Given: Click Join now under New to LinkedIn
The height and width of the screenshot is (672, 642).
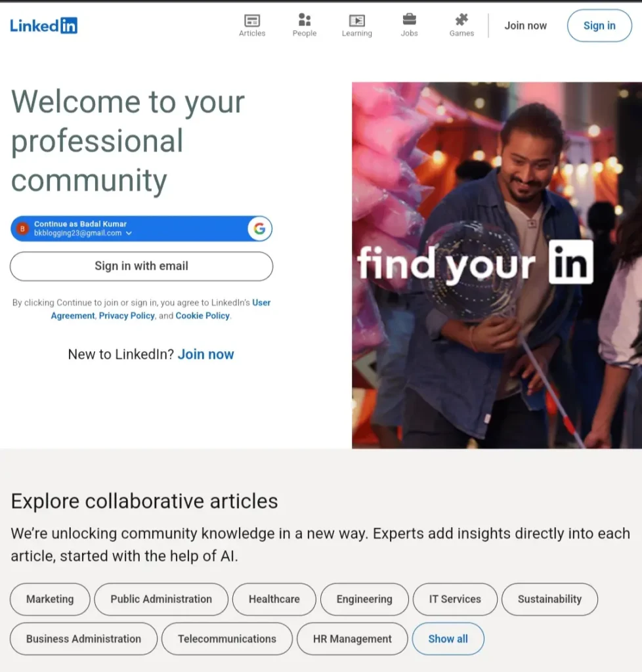Looking at the screenshot, I should (x=205, y=354).
